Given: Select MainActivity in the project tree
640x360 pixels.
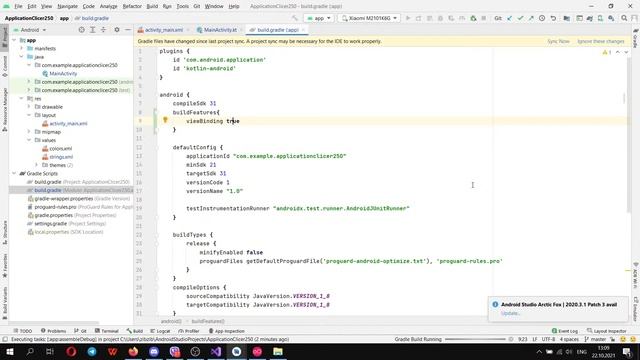Looking at the screenshot, I should (x=63, y=73).
